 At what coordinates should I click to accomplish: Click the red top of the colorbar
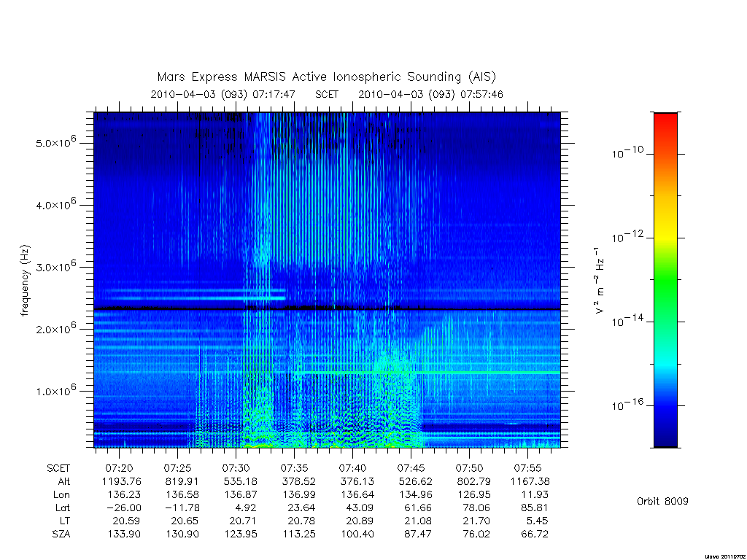[x=665, y=119]
